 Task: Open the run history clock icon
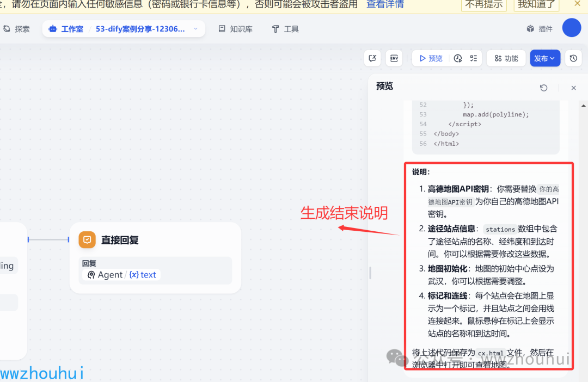457,58
